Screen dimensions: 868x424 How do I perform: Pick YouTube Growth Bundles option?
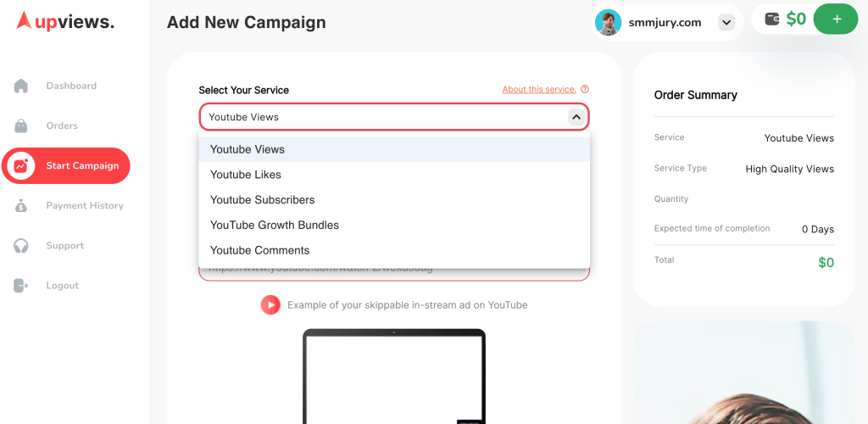click(394, 226)
